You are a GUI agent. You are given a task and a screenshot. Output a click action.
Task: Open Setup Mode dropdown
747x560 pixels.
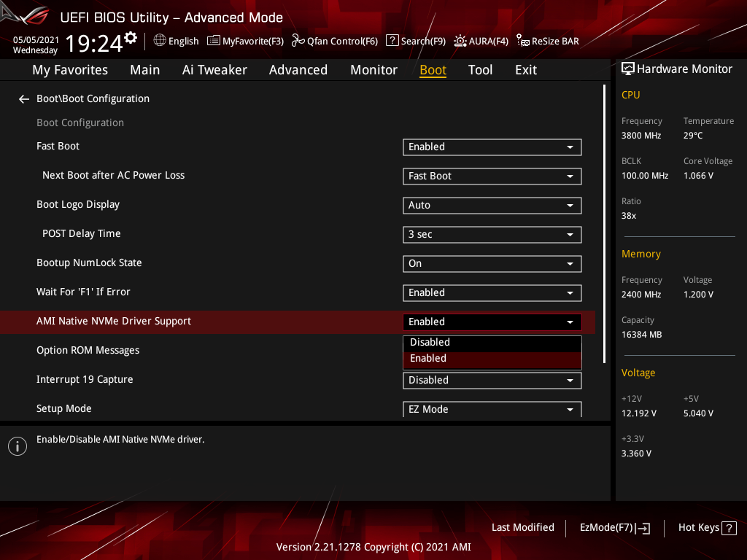point(492,409)
